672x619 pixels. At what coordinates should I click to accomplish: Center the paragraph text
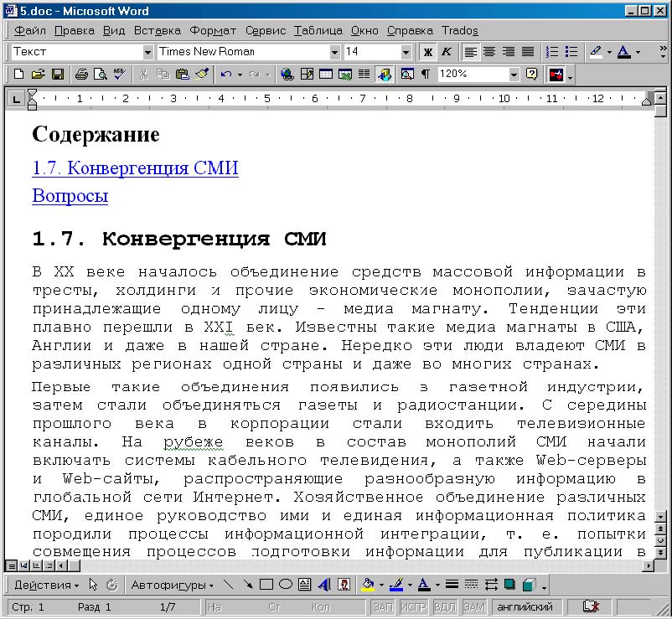489,52
